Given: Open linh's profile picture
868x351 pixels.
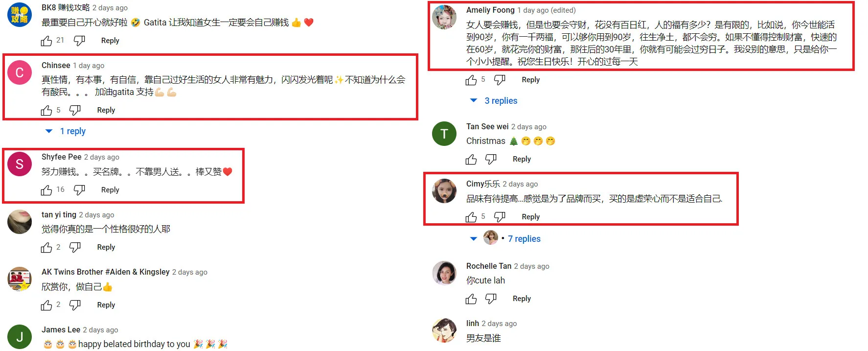Looking at the screenshot, I should pyautogui.click(x=444, y=330).
